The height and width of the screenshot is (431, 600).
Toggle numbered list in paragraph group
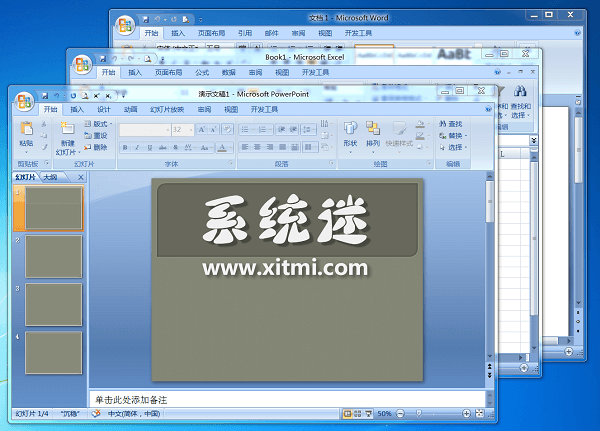(264, 129)
